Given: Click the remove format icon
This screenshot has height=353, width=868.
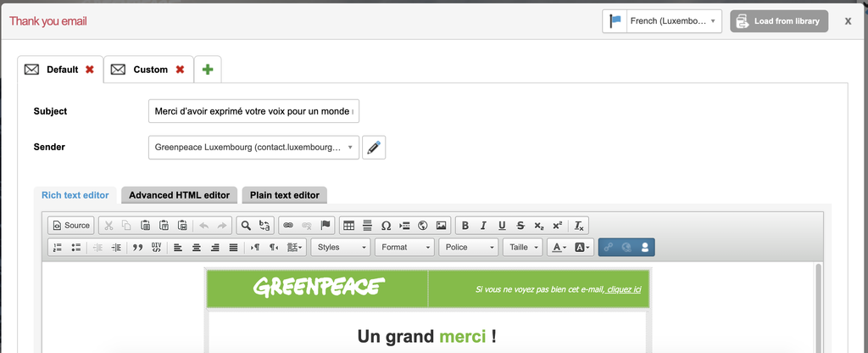Looking at the screenshot, I should [x=579, y=226].
